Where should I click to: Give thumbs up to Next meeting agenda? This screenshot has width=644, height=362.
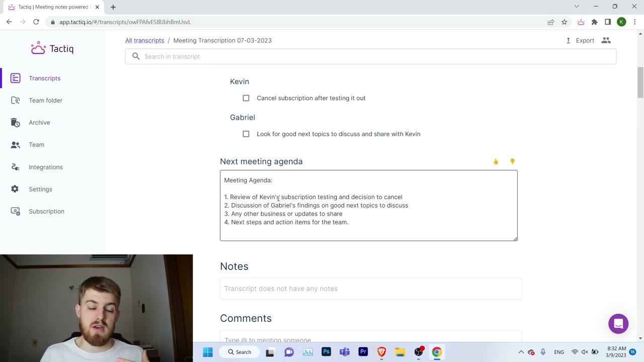[496, 161]
